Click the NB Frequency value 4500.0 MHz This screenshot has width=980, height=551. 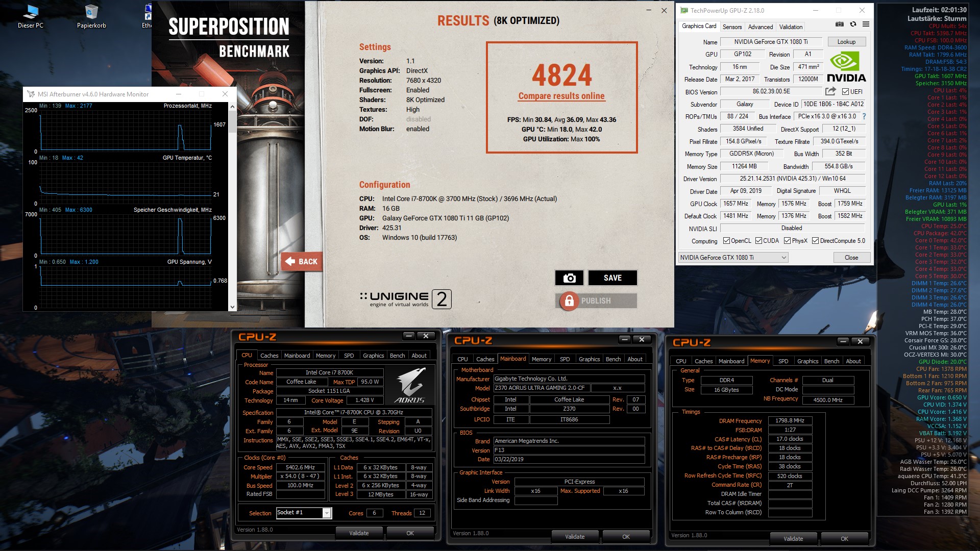pos(828,400)
